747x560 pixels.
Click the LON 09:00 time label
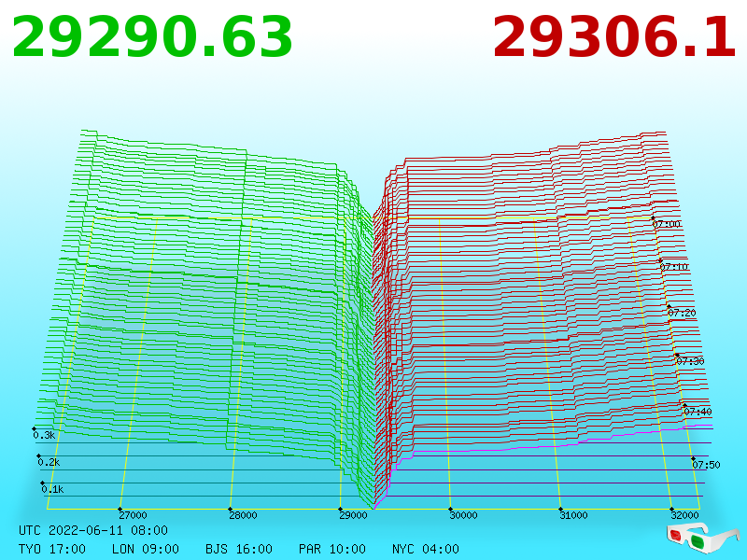(146, 549)
